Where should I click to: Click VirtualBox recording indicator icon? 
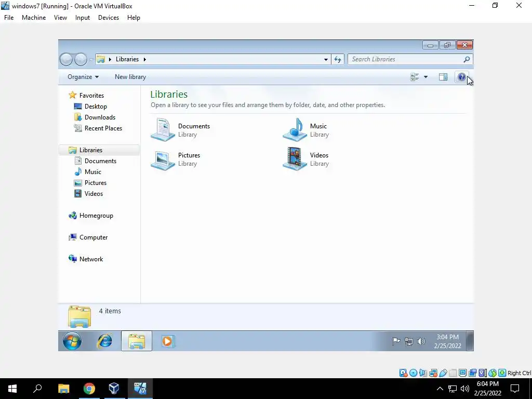click(472, 373)
